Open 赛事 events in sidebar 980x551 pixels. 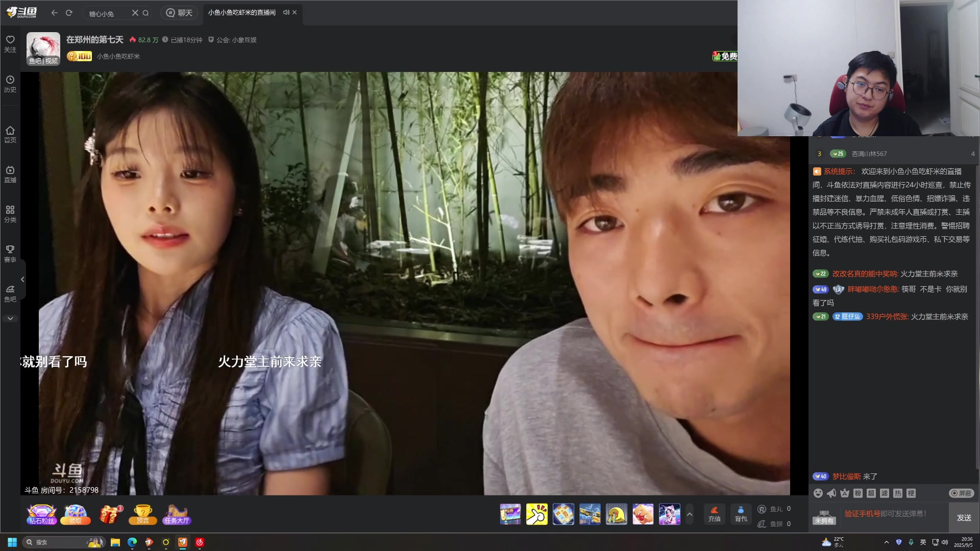pyautogui.click(x=10, y=254)
